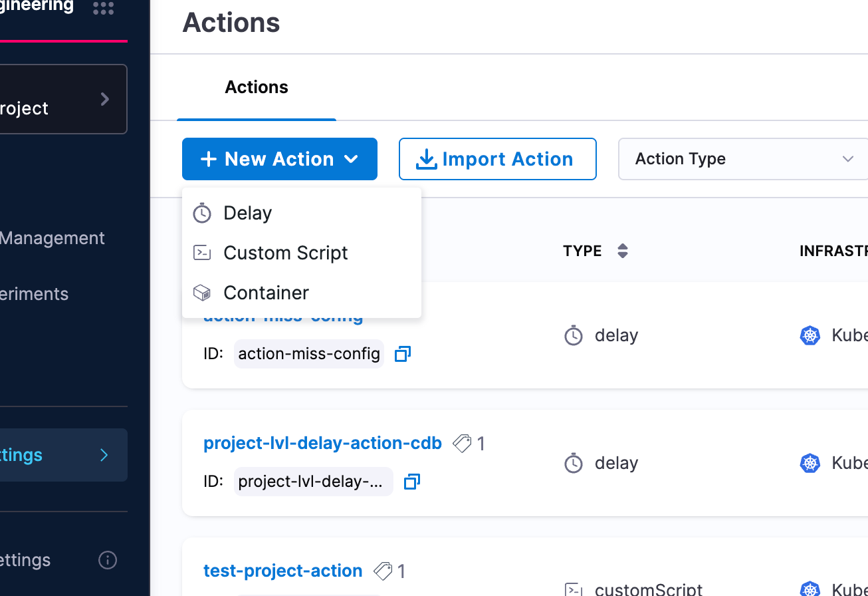Image resolution: width=868 pixels, height=596 pixels.
Task: Copy the action-miss-config ID using copy icon
Action: point(402,354)
